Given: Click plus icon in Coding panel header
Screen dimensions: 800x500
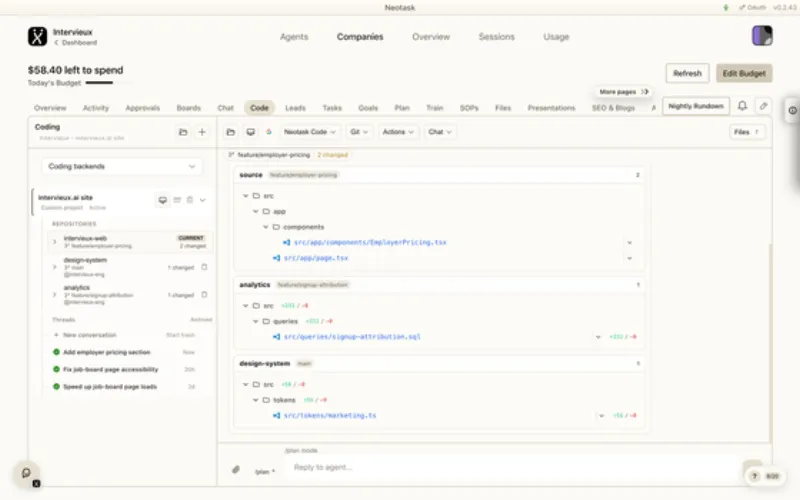Looking at the screenshot, I should (202, 132).
